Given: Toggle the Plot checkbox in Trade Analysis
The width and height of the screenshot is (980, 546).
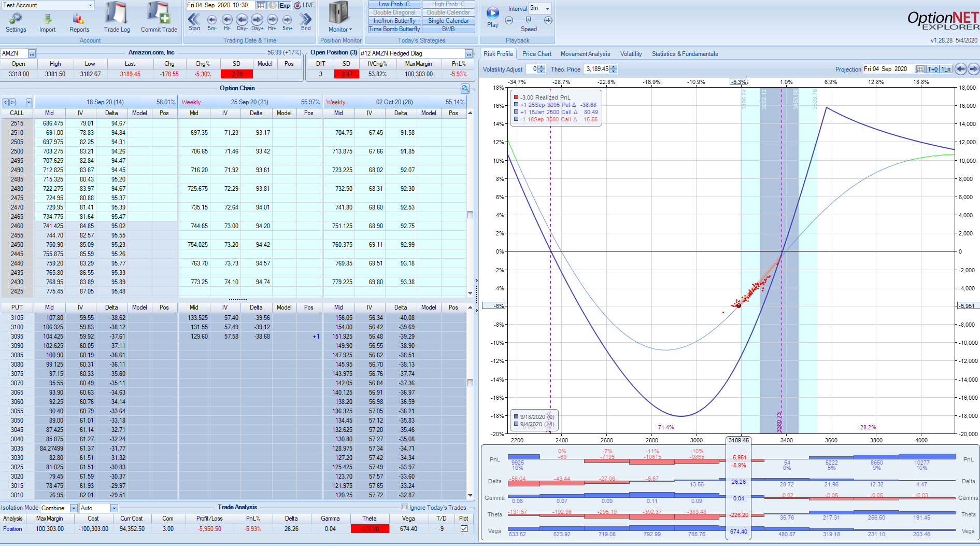Looking at the screenshot, I should (463, 528).
